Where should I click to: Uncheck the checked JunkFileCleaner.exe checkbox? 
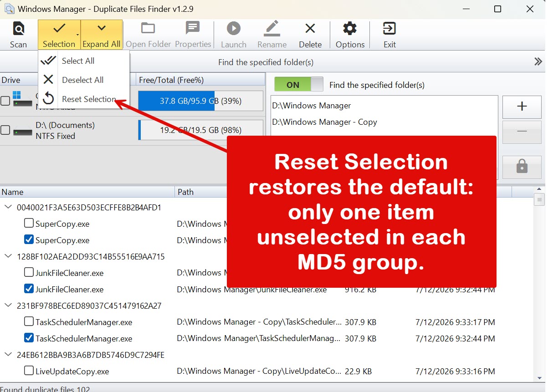tap(29, 289)
